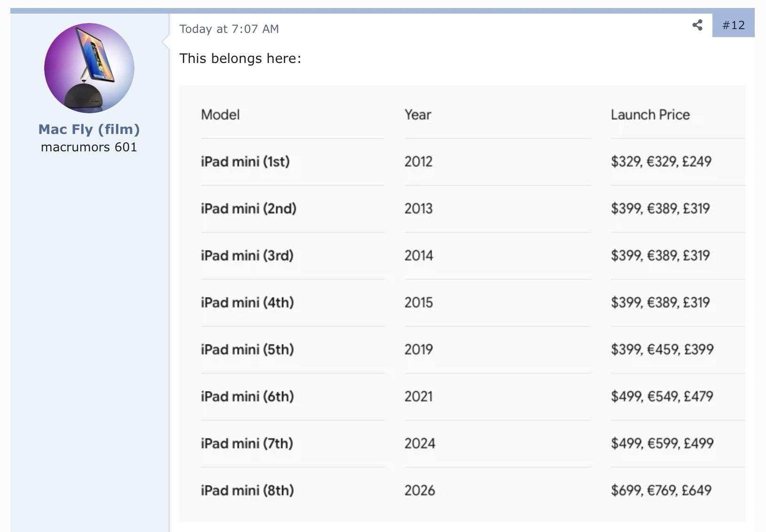Screen dimensions: 766x532
Task: Click the share icon on post #12
Action: tap(697, 25)
